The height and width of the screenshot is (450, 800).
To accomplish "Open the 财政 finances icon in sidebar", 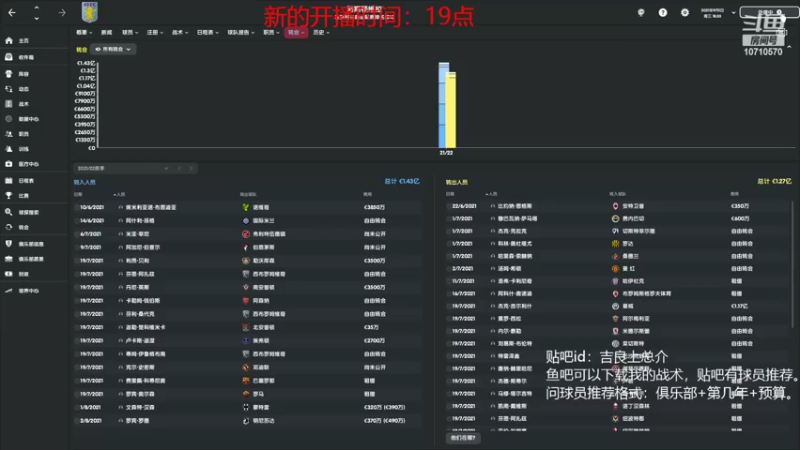I will coord(9,274).
